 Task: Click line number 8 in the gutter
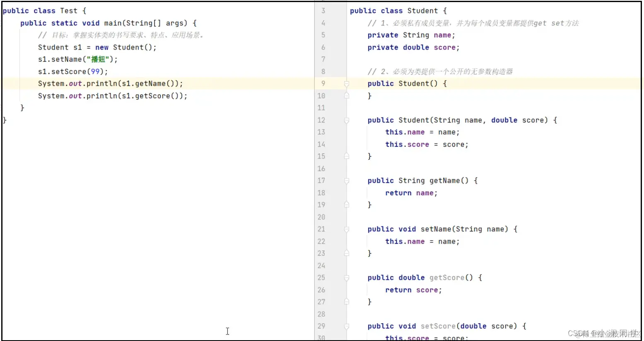coord(323,72)
